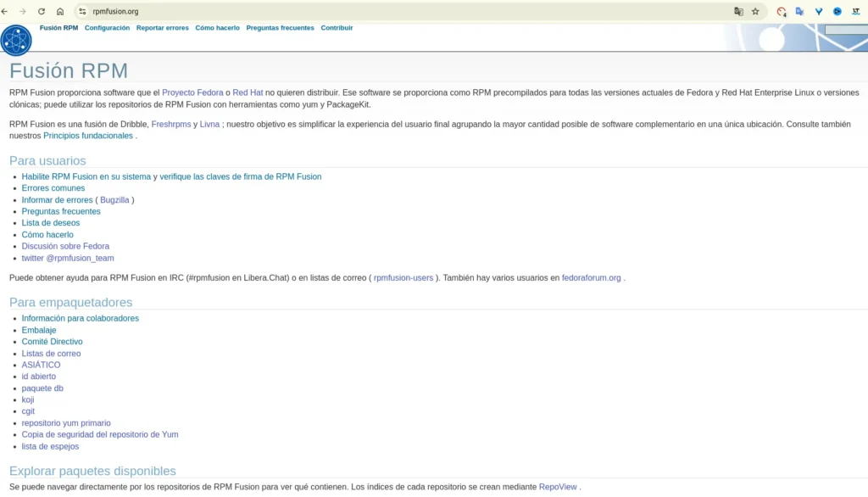Screen dimensions: 868x497
Task: Follow the Proyecto Fedora link
Action: click(x=192, y=92)
